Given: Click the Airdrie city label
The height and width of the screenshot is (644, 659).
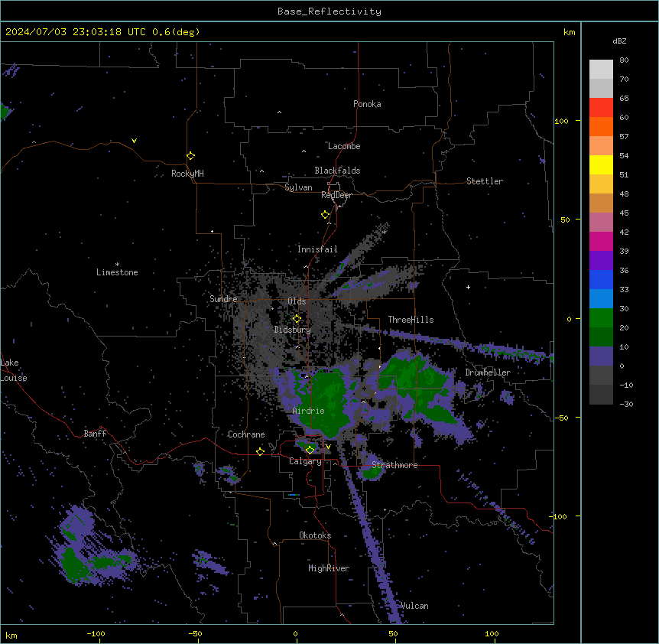Looking at the screenshot, I should (309, 411).
